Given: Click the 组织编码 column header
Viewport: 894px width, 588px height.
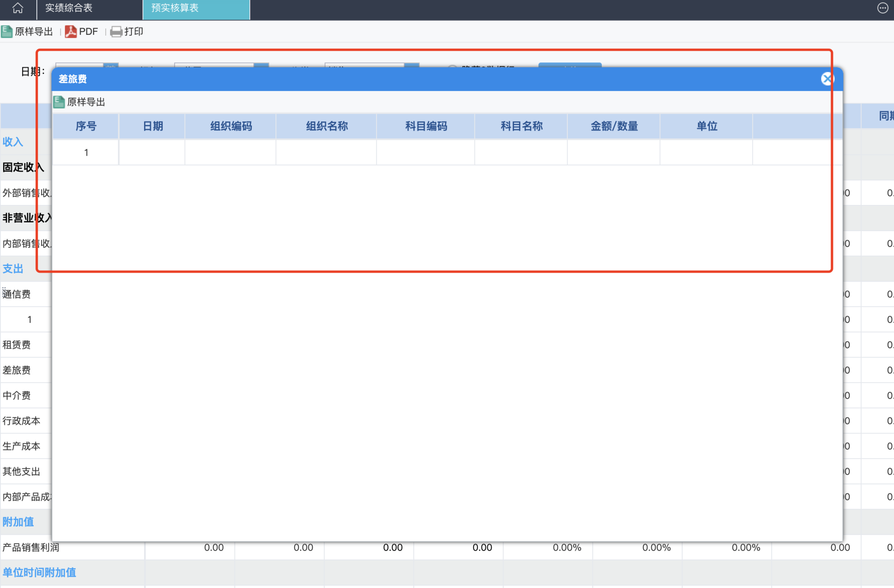Looking at the screenshot, I should click(x=230, y=126).
